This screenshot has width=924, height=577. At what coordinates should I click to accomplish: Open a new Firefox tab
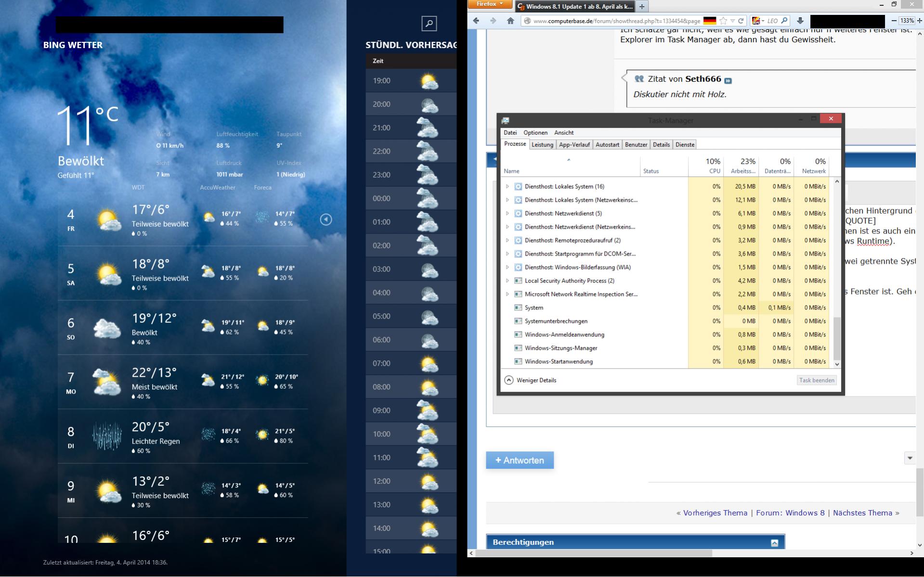[x=642, y=7]
